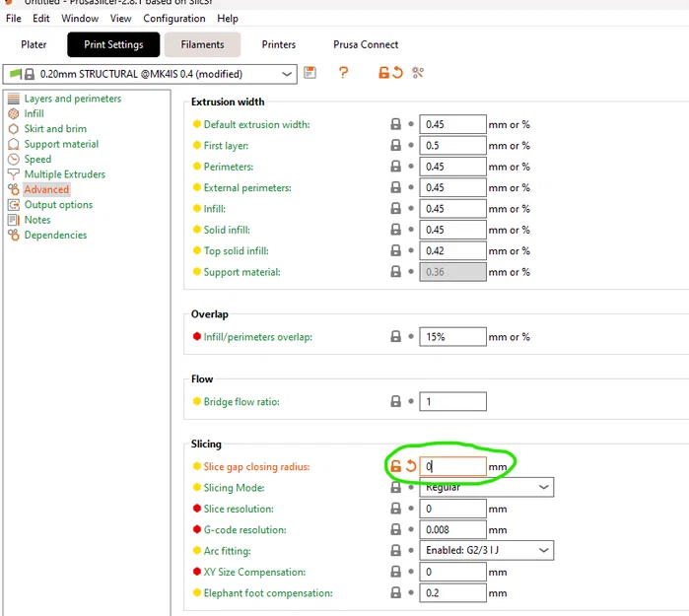689x616 pixels.
Task: Click the Slice gap closing radius input field
Action: (453, 466)
